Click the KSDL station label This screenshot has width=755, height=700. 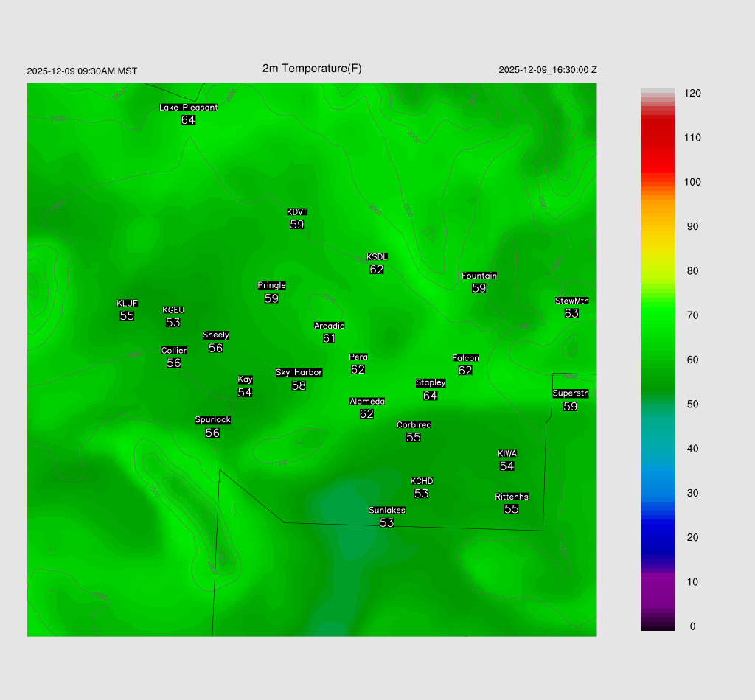click(x=377, y=257)
